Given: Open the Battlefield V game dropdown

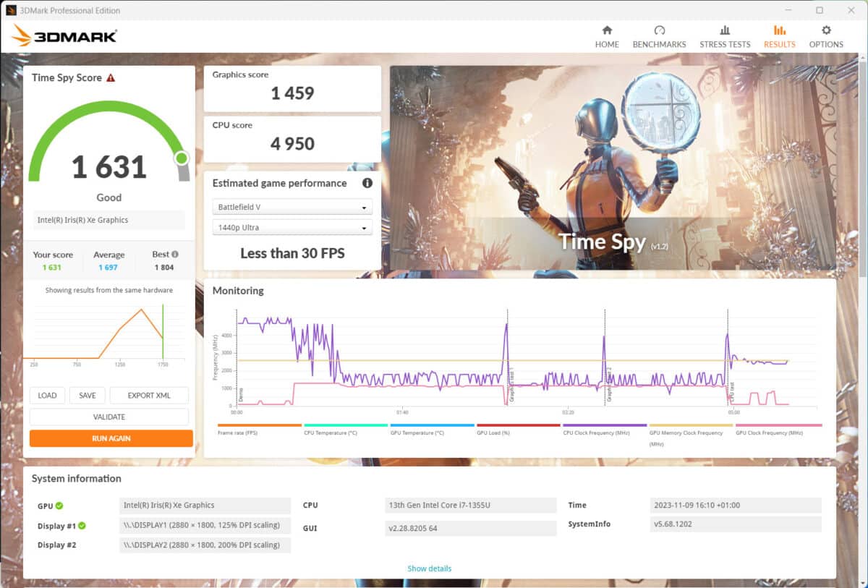Looking at the screenshot, I should 292,208.
